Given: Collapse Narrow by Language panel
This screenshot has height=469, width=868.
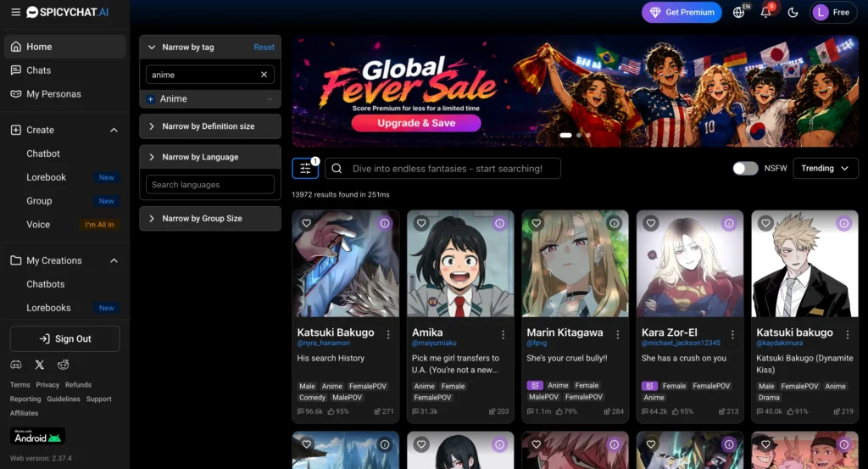Looking at the screenshot, I should (210, 157).
